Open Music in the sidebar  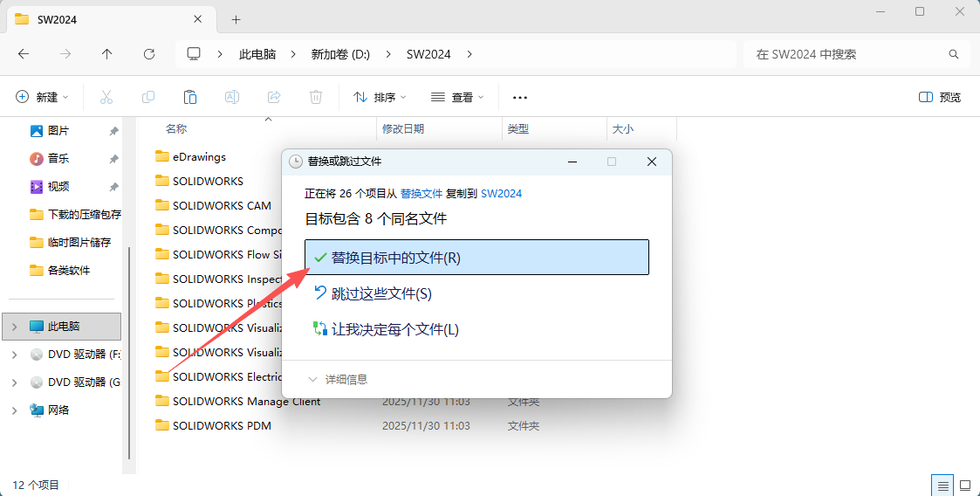(58, 158)
